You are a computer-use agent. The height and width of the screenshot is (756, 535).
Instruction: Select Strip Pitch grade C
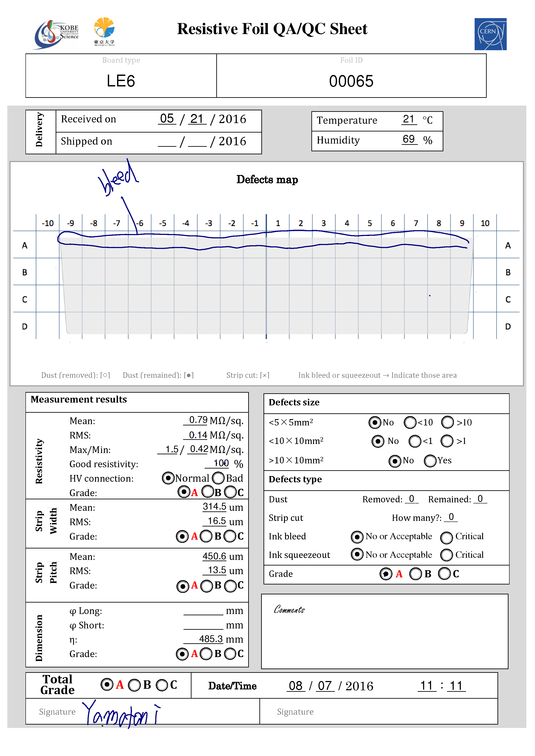pos(230,586)
